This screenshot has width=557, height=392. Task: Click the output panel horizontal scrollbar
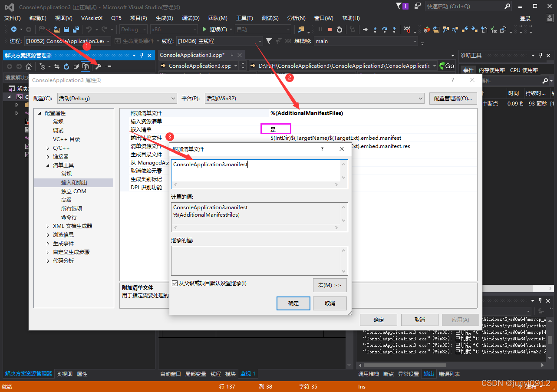pos(451,365)
